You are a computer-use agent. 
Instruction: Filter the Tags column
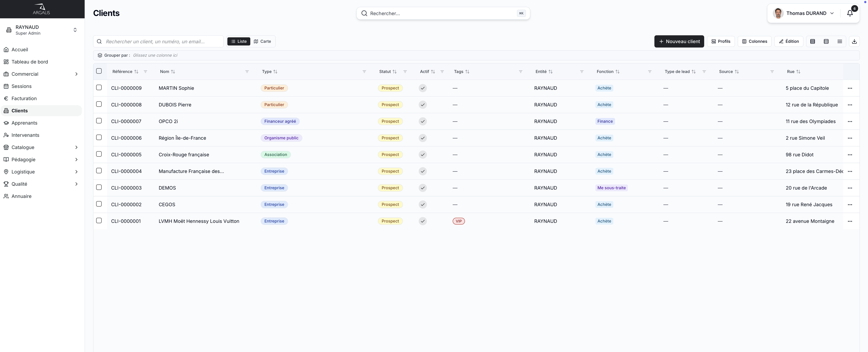521,72
